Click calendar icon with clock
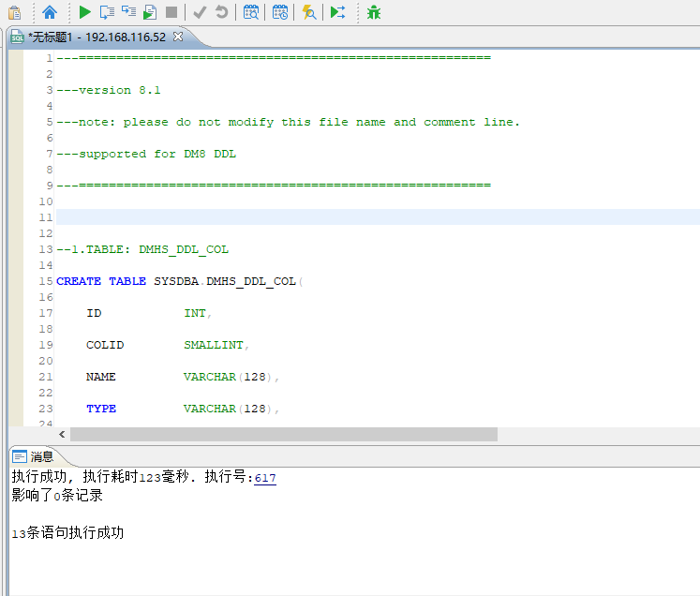The width and height of the screenshot is (700, 596). click(280, 12)
